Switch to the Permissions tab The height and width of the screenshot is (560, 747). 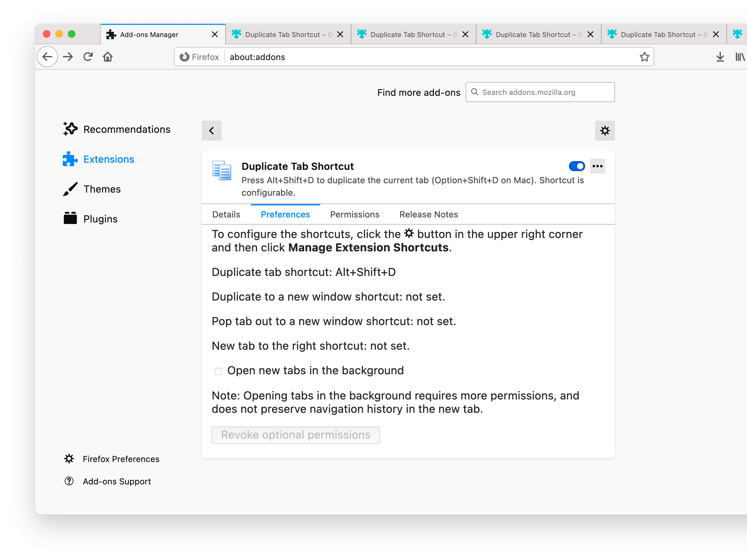[x=354, y=214]
